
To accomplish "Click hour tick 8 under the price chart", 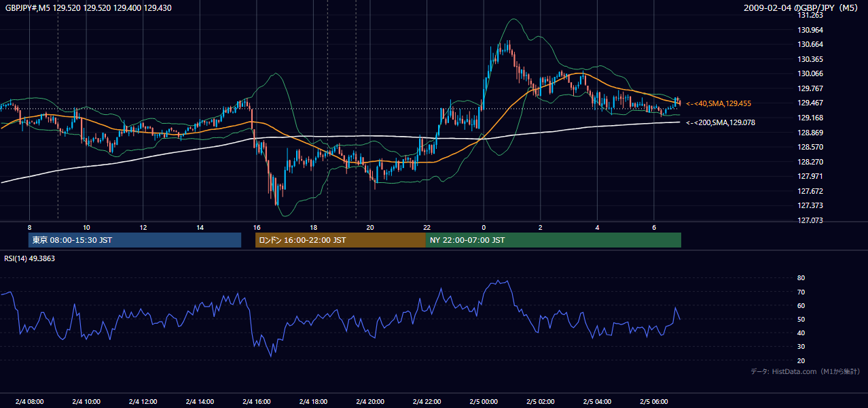I will point(29,227).
